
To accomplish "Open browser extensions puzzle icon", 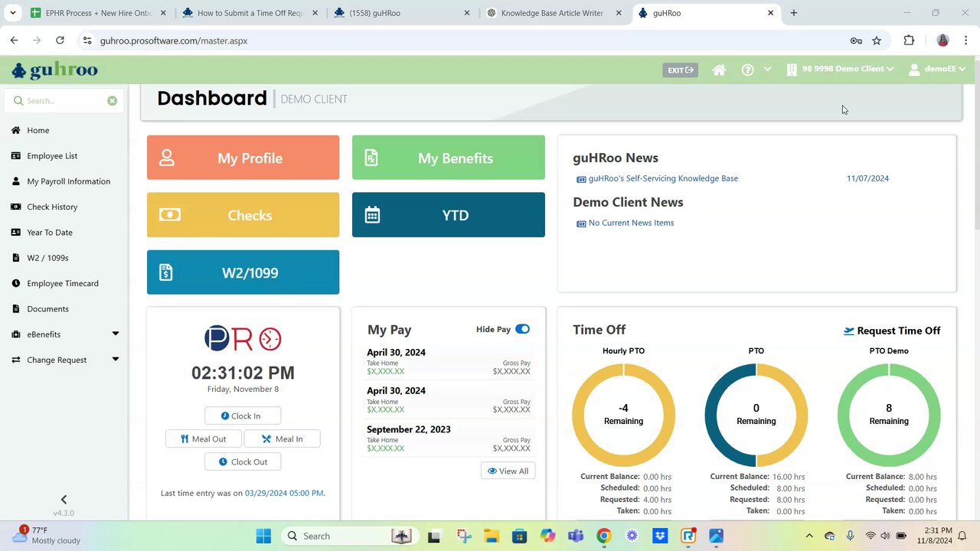I will coord(910,41).
